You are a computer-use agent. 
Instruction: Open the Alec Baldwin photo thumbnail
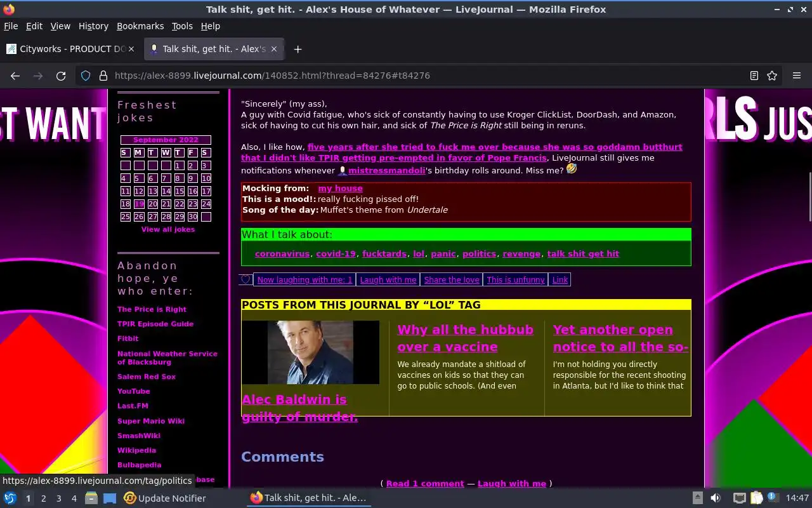point(310,352)
